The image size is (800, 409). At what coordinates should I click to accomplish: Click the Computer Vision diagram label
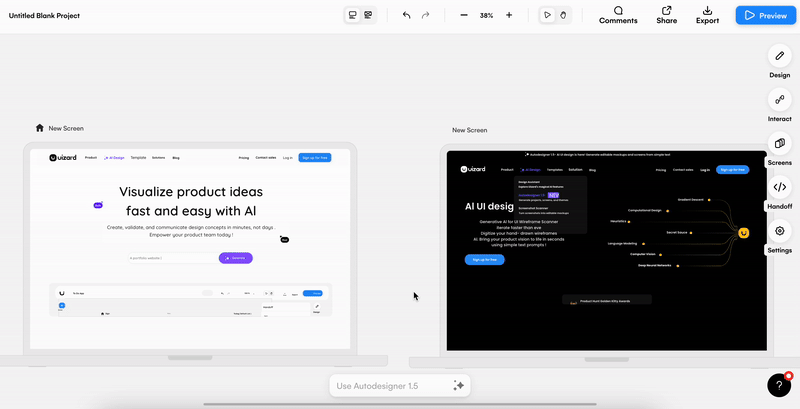pos(642,254)
